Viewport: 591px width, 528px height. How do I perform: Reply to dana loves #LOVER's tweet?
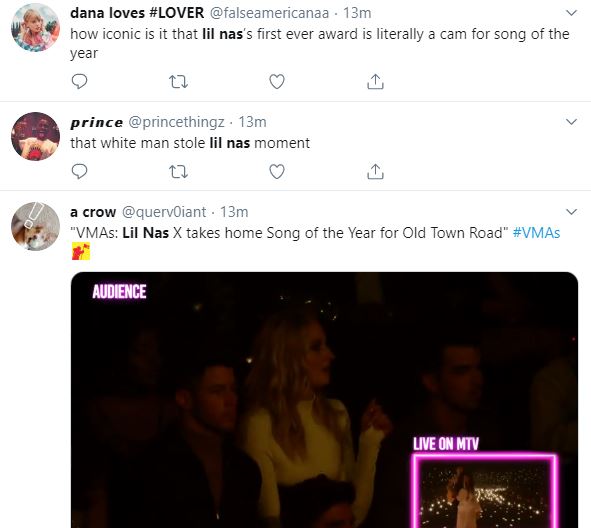click(79, 81)
